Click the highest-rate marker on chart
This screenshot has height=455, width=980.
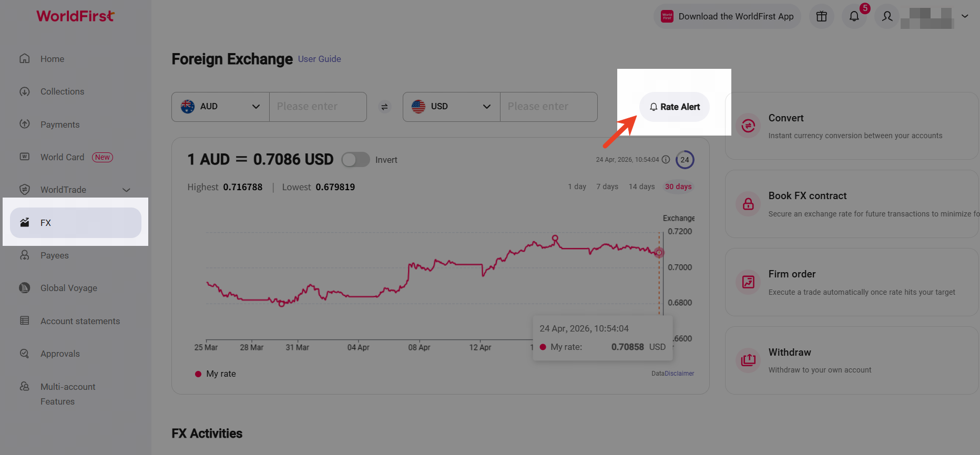coord(555,238)
